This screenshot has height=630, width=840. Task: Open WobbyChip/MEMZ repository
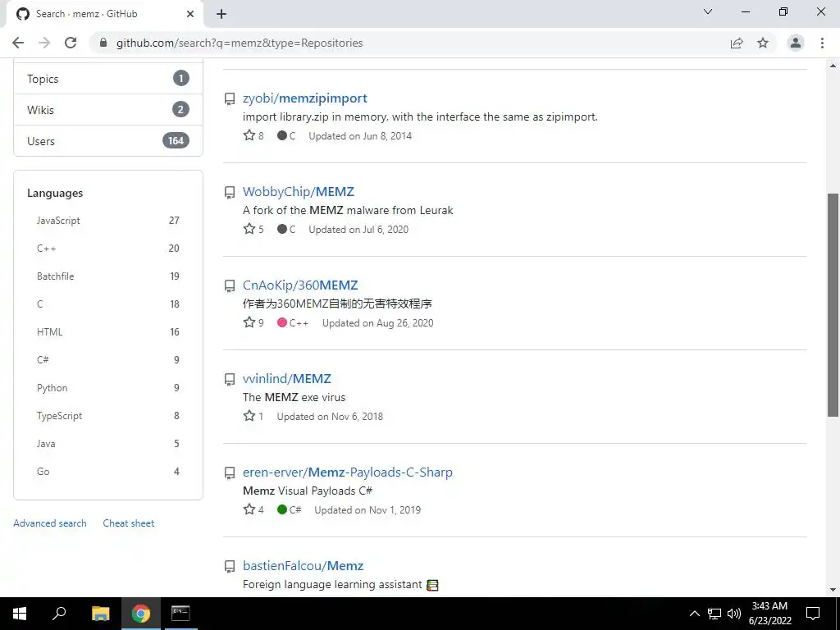299,191
